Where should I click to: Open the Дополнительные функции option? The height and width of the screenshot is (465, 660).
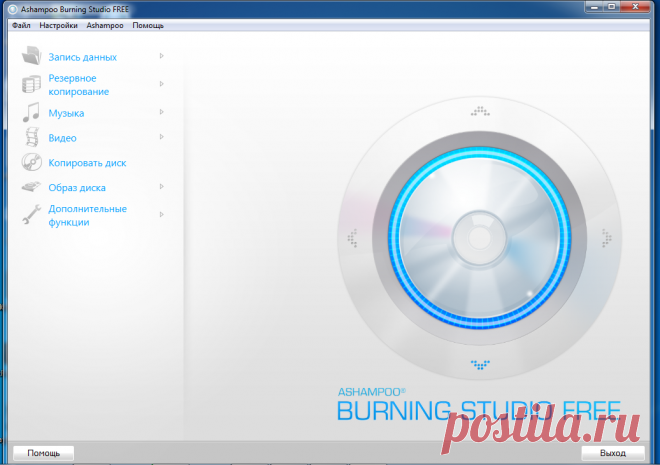coord(88,215)
